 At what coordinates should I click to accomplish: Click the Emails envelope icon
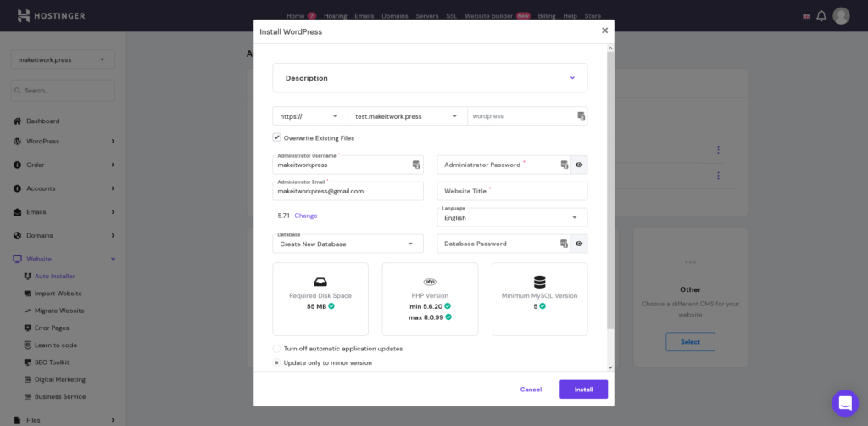tap(17, 211)
